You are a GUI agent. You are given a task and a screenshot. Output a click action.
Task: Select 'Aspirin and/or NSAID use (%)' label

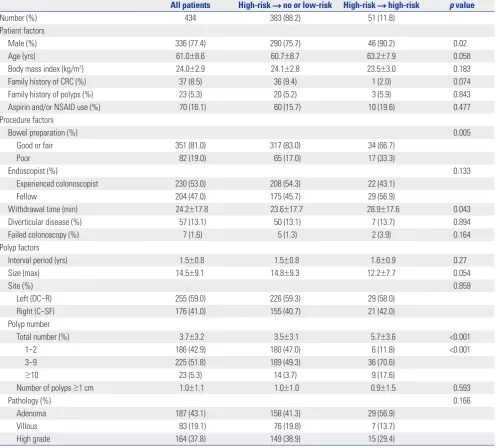click(54, 107)
